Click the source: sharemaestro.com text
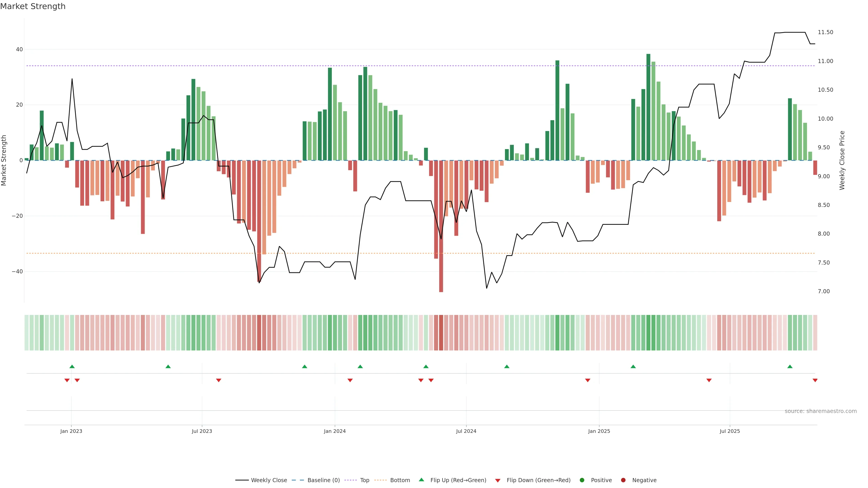This screenshot has width=868, height=488. [821, 411]
